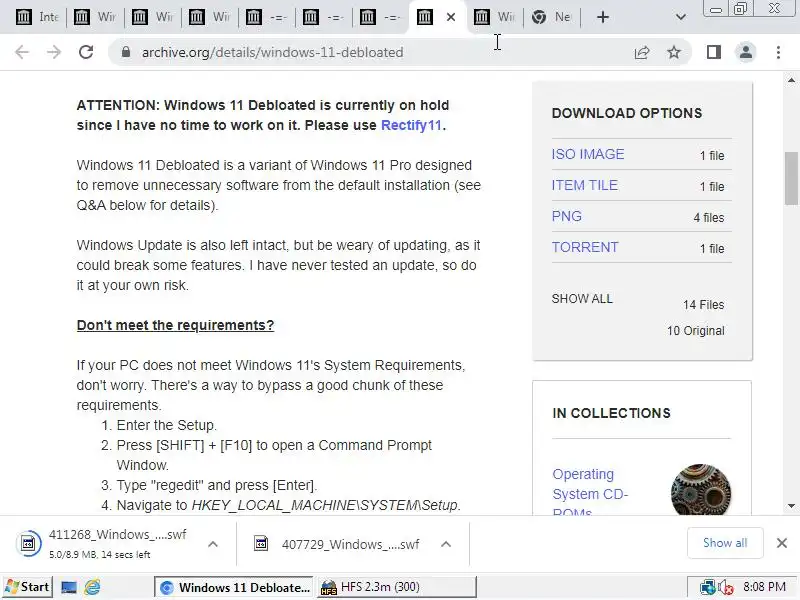Image resolution: width=800 pixels, height=600 pixels.
Task: Switch to the second tab labeled 'Wir'
Action: pyautogui.click(x=152, y=17)
